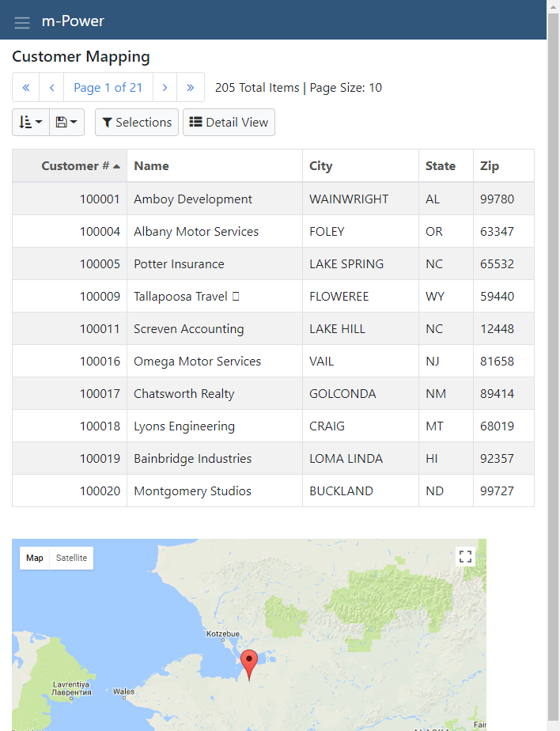Click the WAINWRIGHT city cell
The height and width of the screenshot is (731, 560).
tap(361, 199)
